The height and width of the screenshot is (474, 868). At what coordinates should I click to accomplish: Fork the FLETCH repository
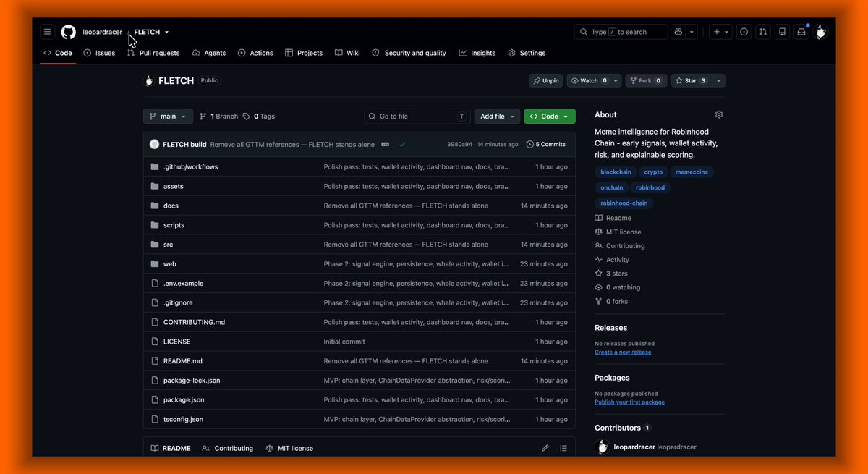coord(645,80)
